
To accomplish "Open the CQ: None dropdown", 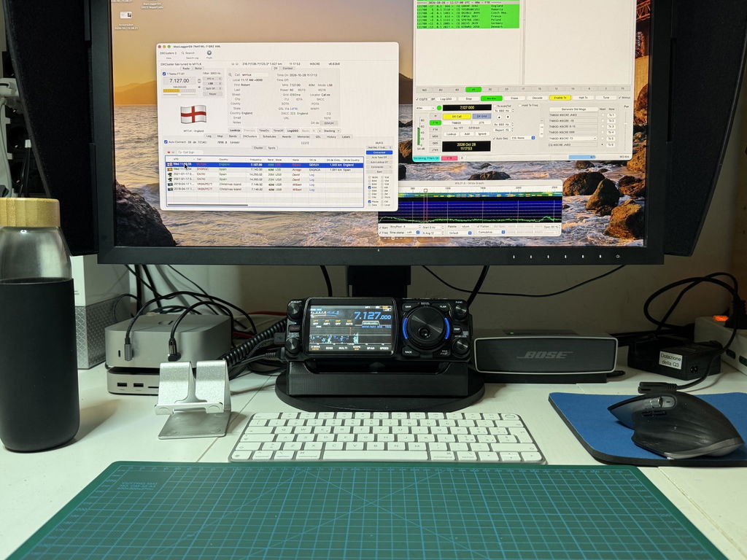I will point(523,138).
